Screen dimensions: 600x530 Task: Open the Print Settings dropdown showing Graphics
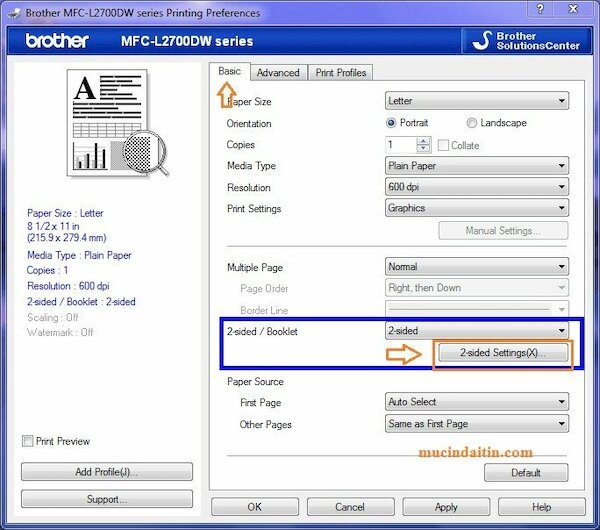[477, 208]
